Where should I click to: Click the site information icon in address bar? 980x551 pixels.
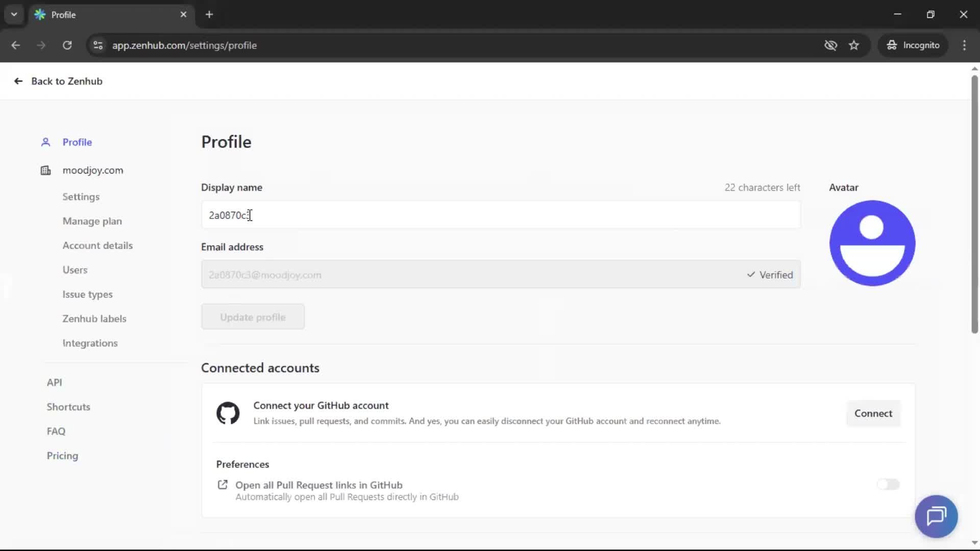[97, 45]
